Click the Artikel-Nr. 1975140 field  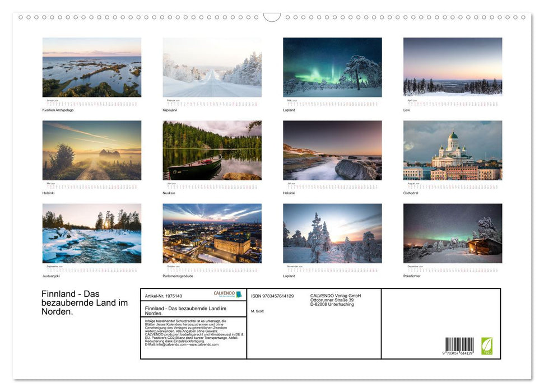click(x=162, y=295)
